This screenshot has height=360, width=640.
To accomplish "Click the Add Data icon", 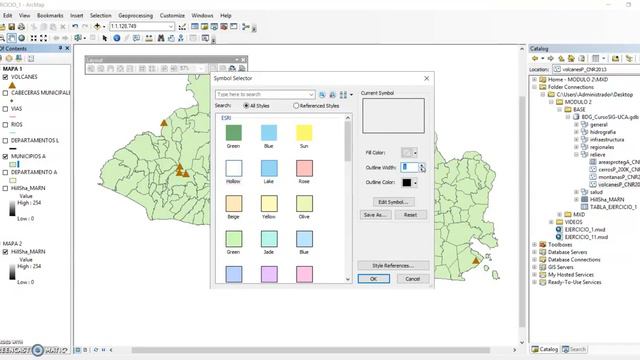I will 97,27.
